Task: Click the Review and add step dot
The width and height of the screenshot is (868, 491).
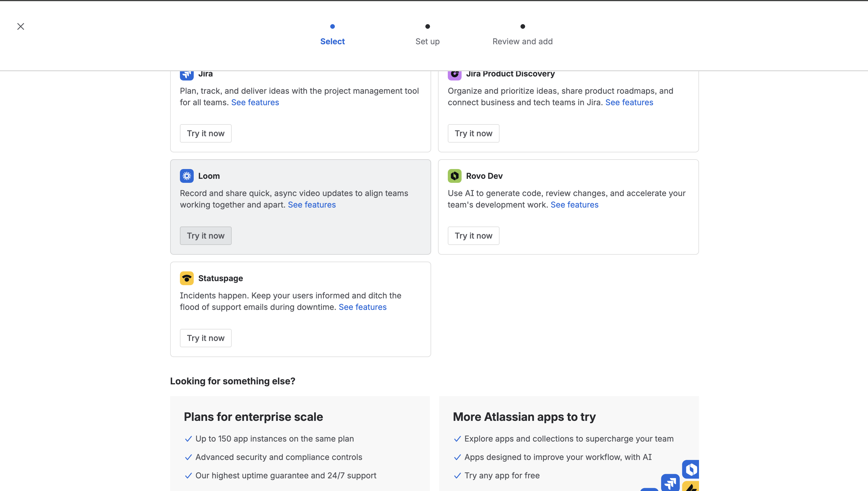Action: [523, 26]
